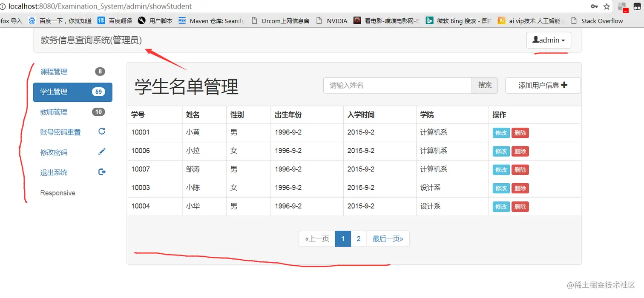Click 删除 for student 10003 小陈

[520, 188]
